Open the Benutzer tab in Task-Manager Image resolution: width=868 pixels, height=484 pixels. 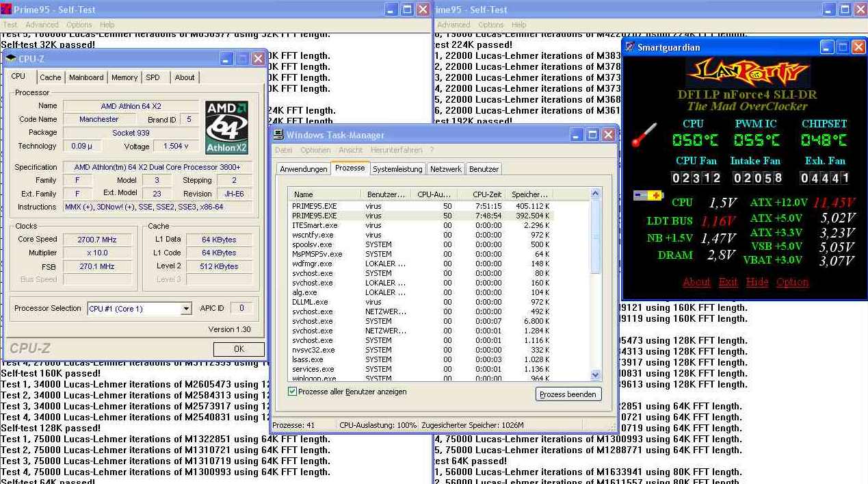[484, 169]
